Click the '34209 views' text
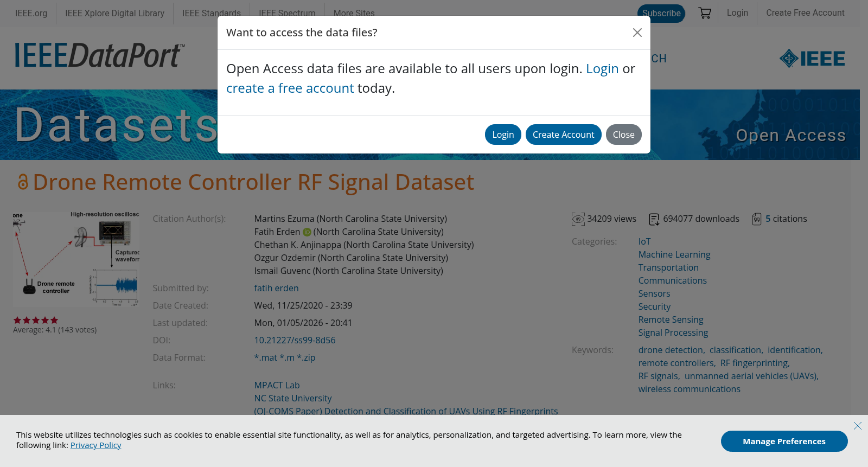The image size is (868, 467). click(x=611, y=219)
